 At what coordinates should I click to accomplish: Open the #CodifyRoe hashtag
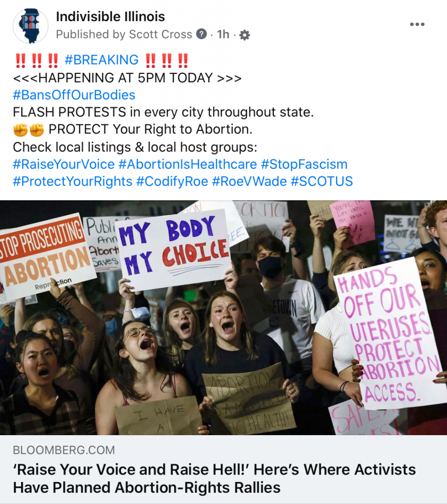(172, 182)
